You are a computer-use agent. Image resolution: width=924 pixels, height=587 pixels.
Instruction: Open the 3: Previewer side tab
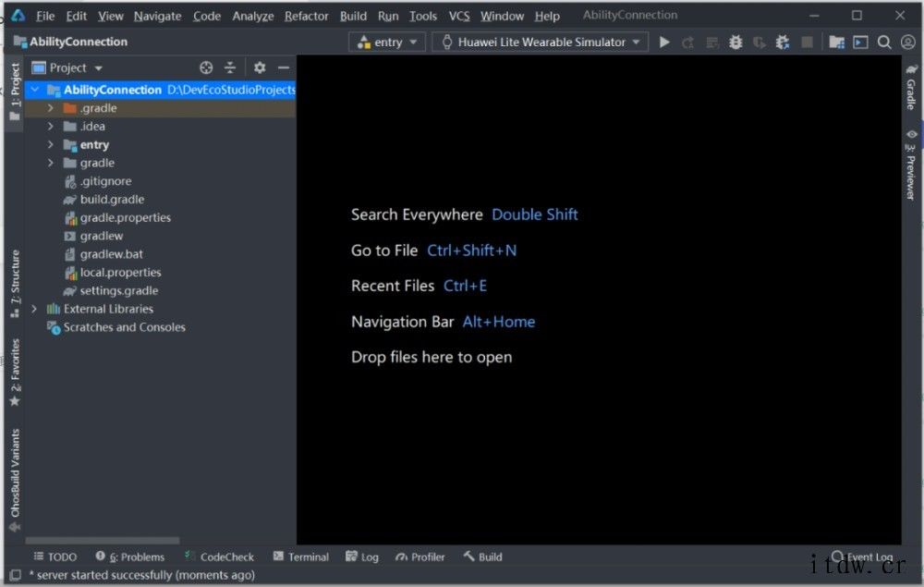point(911,165)
